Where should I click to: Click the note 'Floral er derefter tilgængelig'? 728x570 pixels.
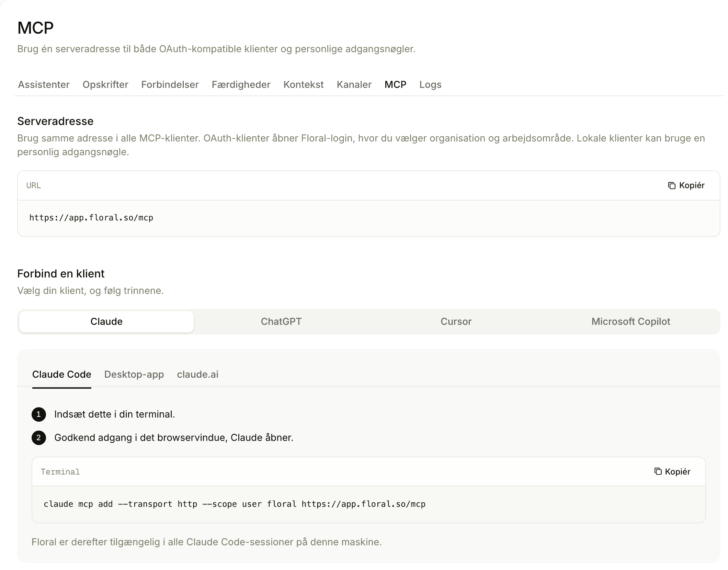pyautogui.click(x=207, y=542)
